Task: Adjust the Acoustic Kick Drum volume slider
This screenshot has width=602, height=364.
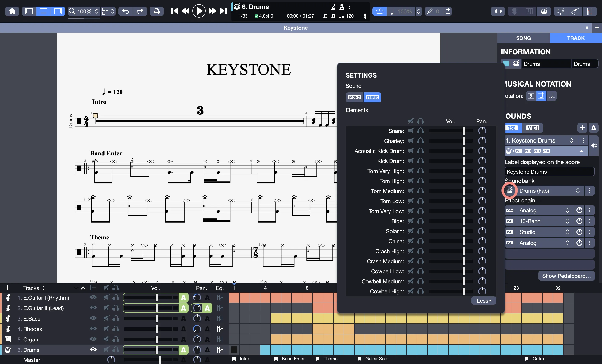Action: pyautogui.click(x=450, y=151)
